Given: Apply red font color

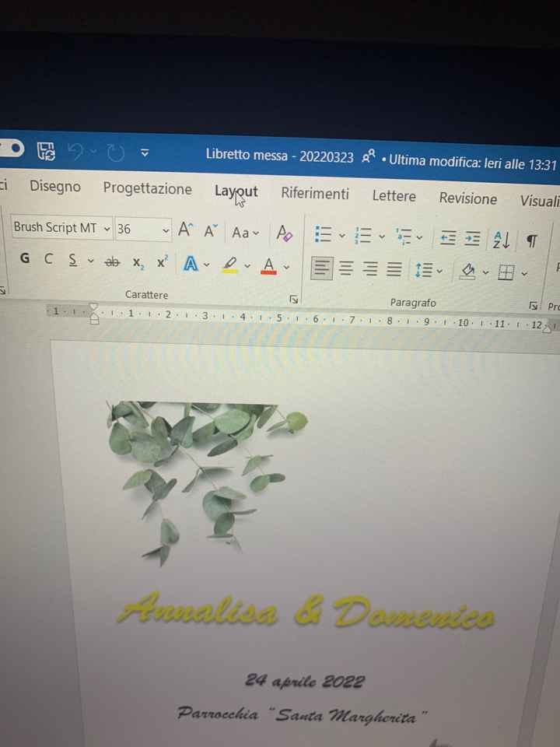Looking at the screenshot, I should (x=268, y=266).
